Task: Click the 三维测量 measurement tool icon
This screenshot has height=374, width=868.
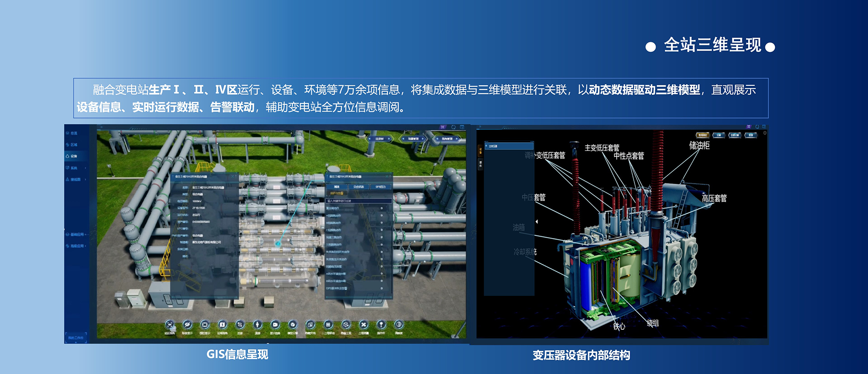Action: tap(363, 325)
